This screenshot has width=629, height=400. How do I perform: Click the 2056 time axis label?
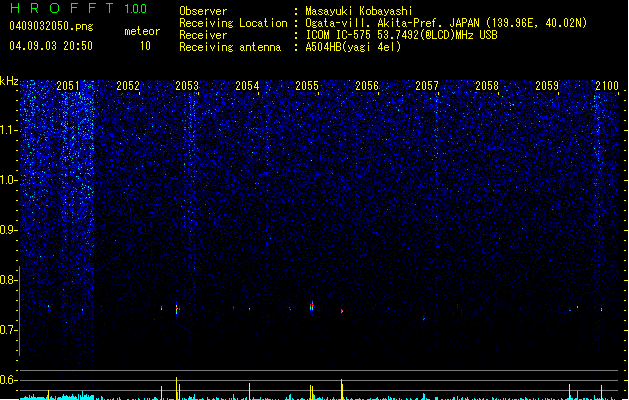click(x=367, y=86)
